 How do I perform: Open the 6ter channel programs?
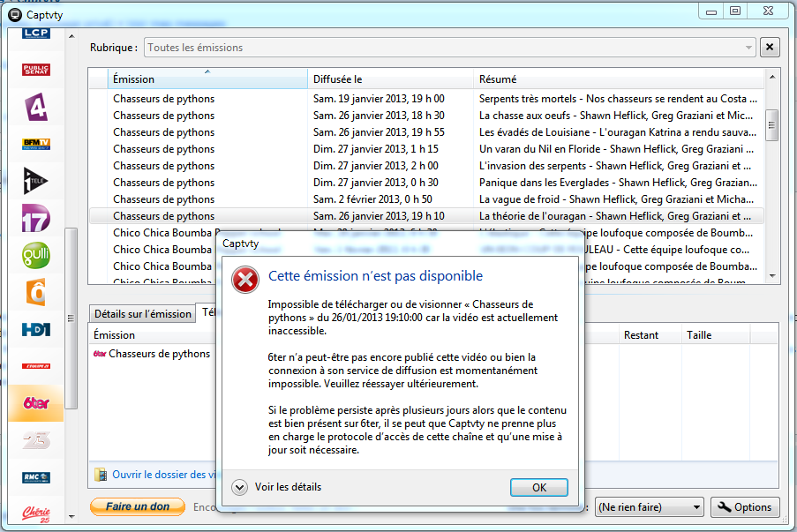click(35, 403)
